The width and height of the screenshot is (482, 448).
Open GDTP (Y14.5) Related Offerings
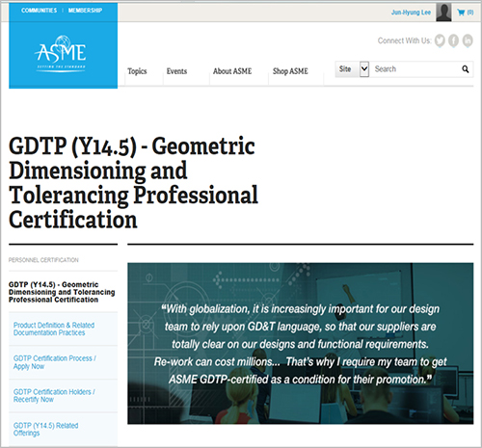coord(45,429)
